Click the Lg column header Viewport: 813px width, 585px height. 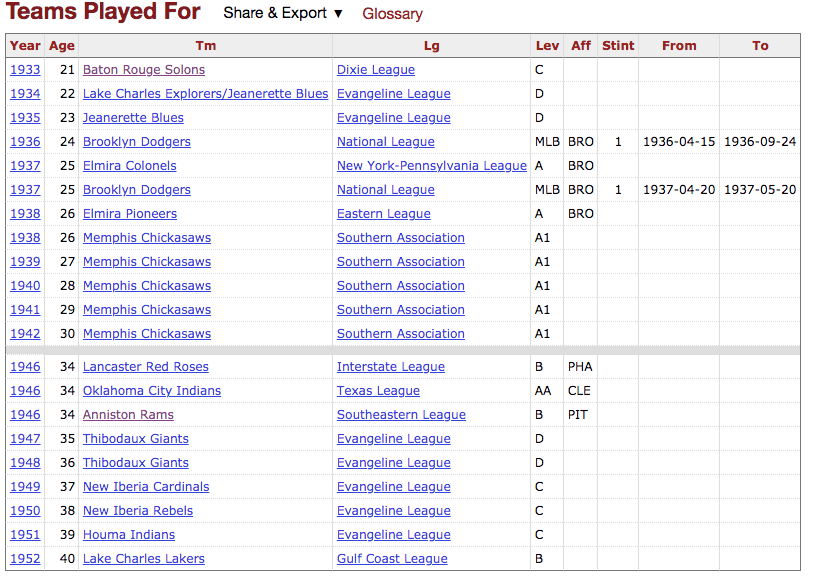(431, 46)
